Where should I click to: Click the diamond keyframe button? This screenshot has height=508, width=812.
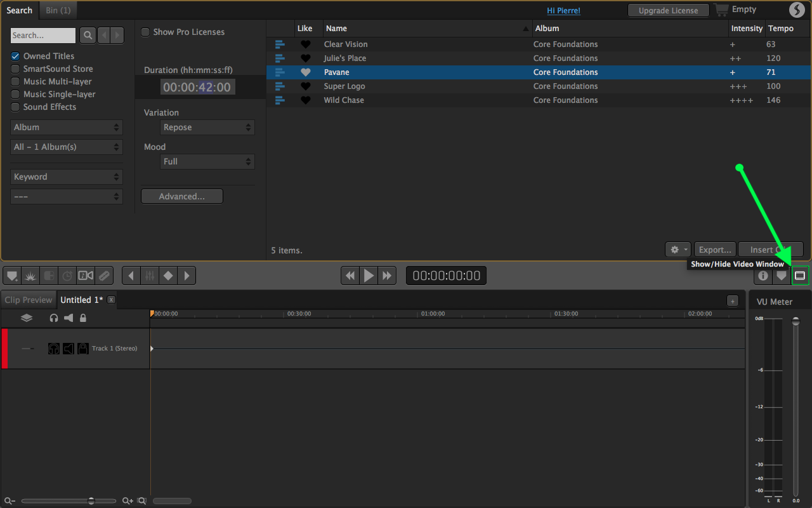pos(168,276)
